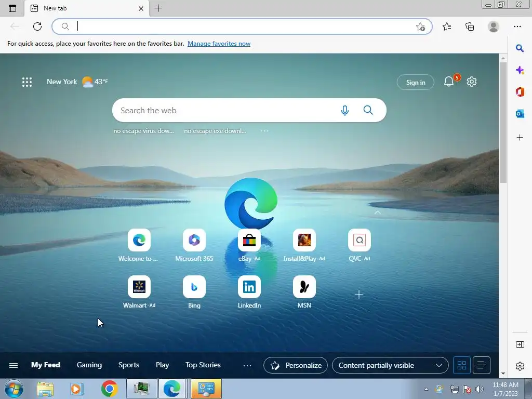532x399 pixels.
Task: Open the profile avatar icon
Action: (x=494, y=26)
